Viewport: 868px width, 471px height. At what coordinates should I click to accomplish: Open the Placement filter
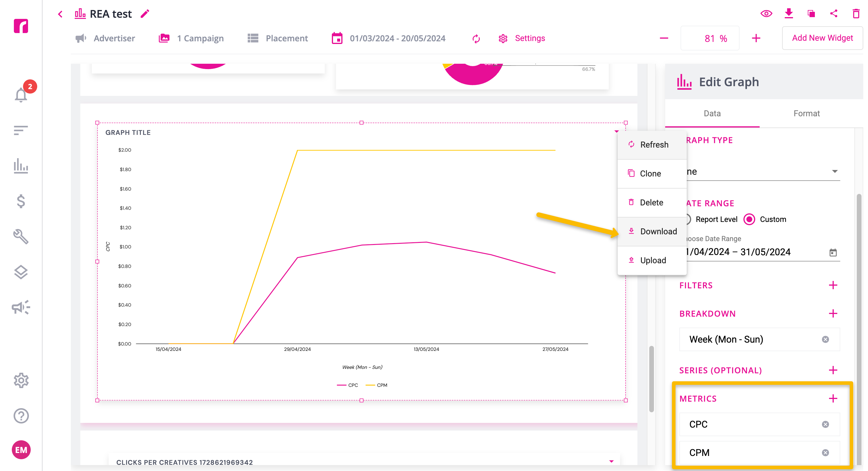[x=278, y=38]
